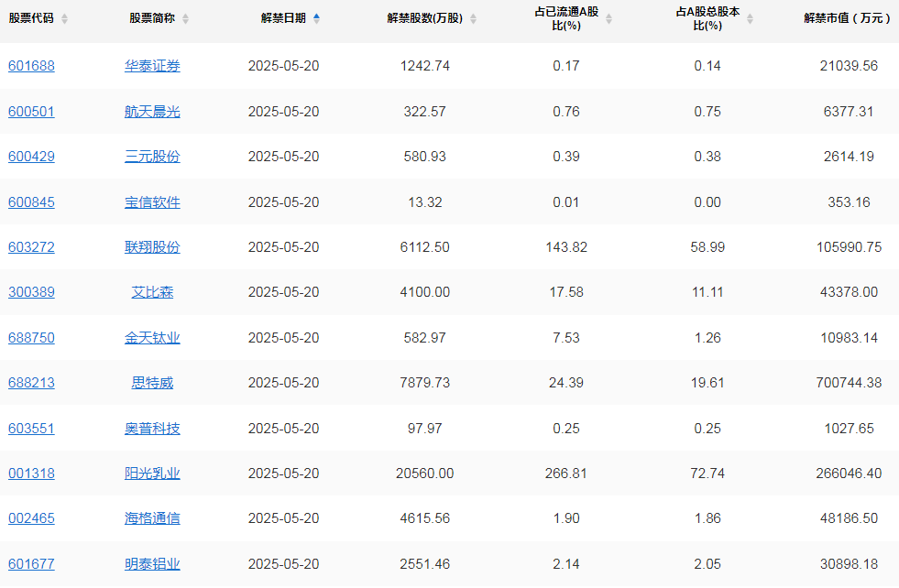Open stock code 603272

31,247
